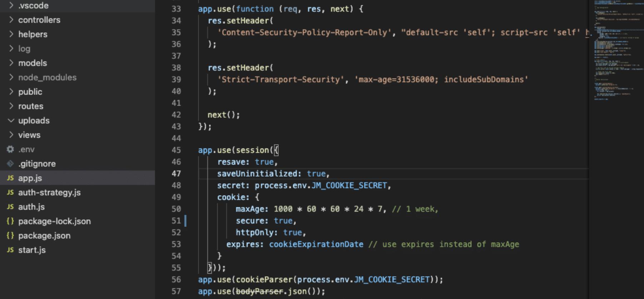
Task: Expand the helpers folder chevron
Action: point(11,34)
